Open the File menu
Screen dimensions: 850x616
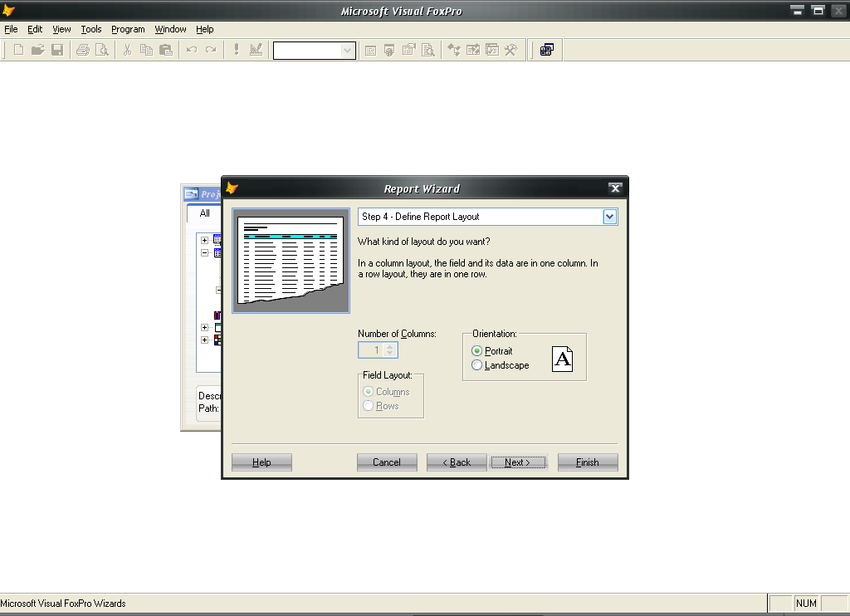(x=11, y=29)
